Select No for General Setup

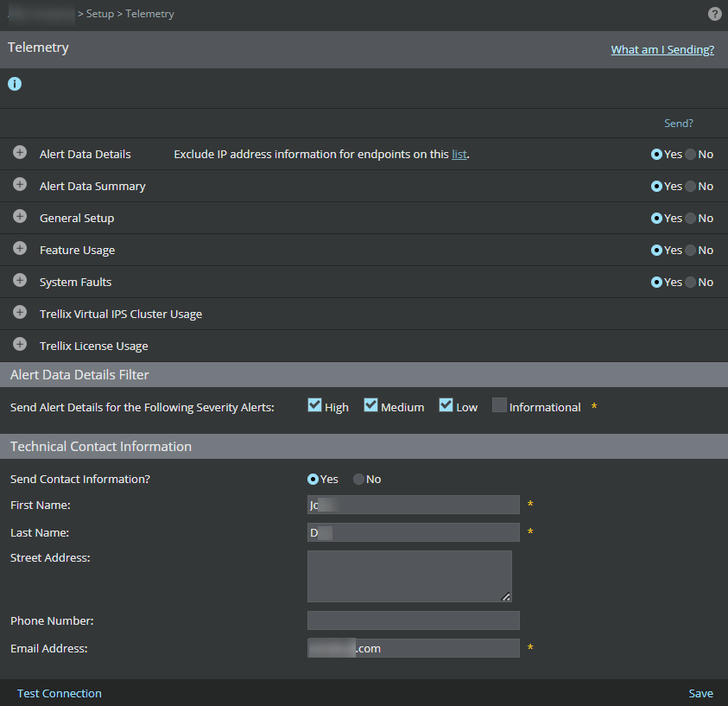point(690,219)
